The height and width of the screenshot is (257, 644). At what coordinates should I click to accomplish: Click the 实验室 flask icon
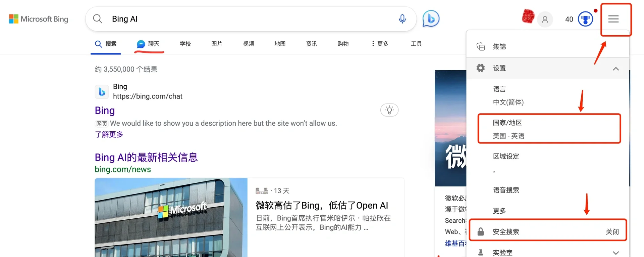(x=481, y=252)
